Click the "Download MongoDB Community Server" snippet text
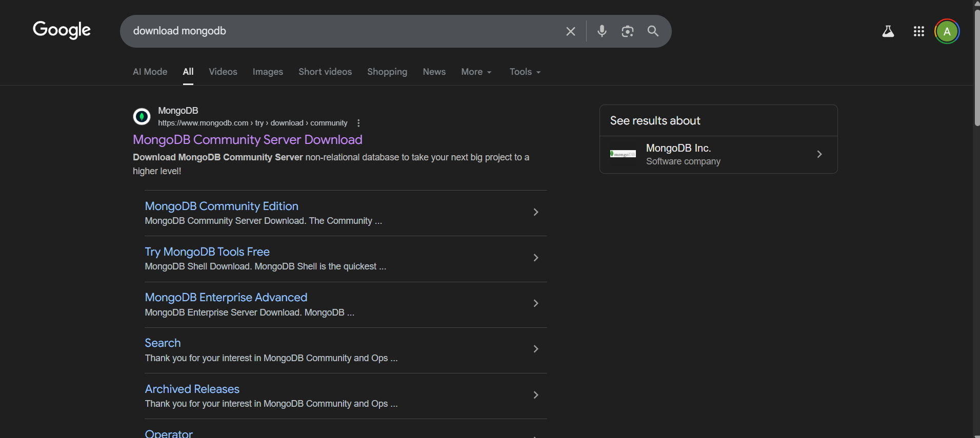Viewport: 980px width, 438px height. click(218, 157)
